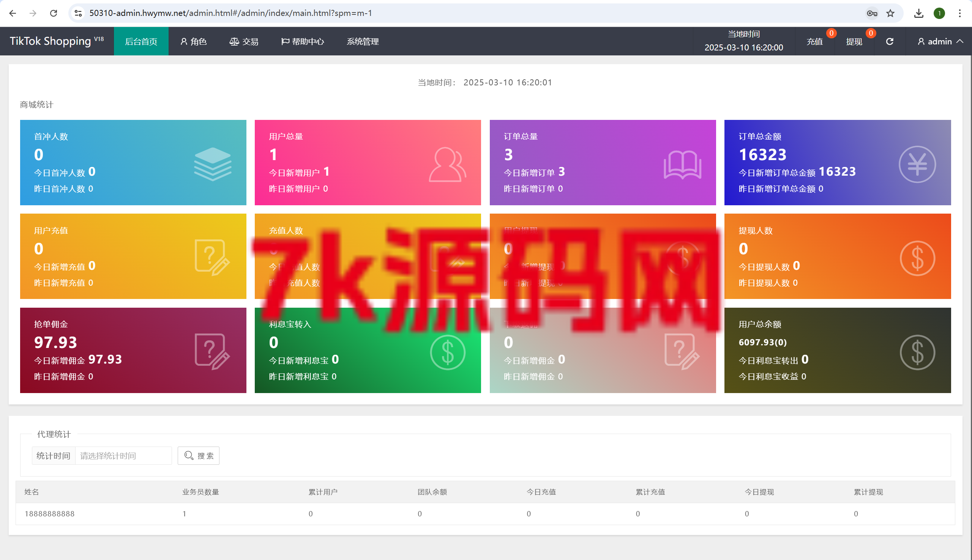
Task: Open browser downloads icon
Action: pos(919,13)
